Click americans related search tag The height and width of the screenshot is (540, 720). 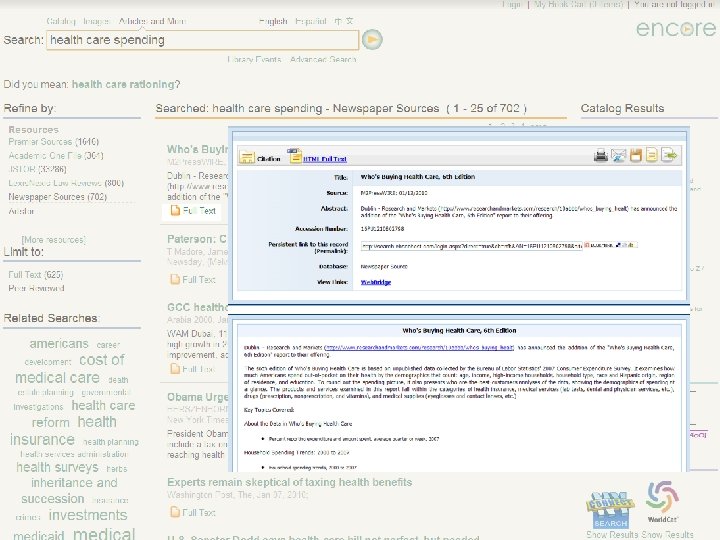point(59,343)
